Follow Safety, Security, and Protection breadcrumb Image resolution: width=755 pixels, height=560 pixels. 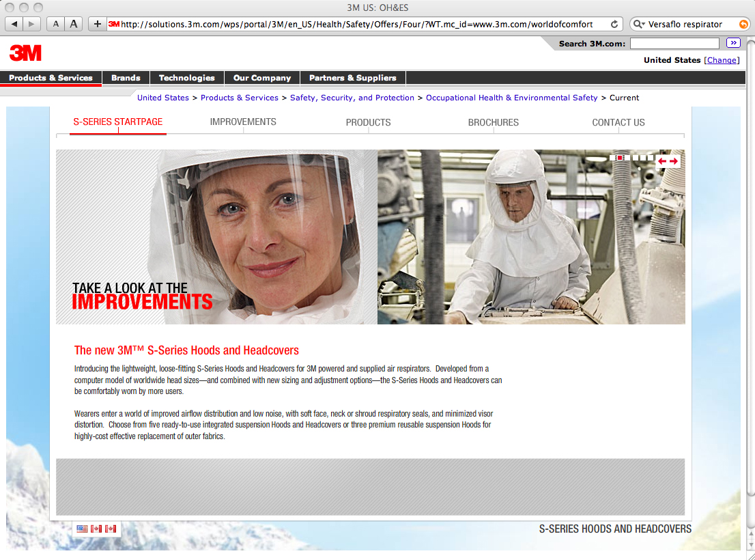coord(352,98)
